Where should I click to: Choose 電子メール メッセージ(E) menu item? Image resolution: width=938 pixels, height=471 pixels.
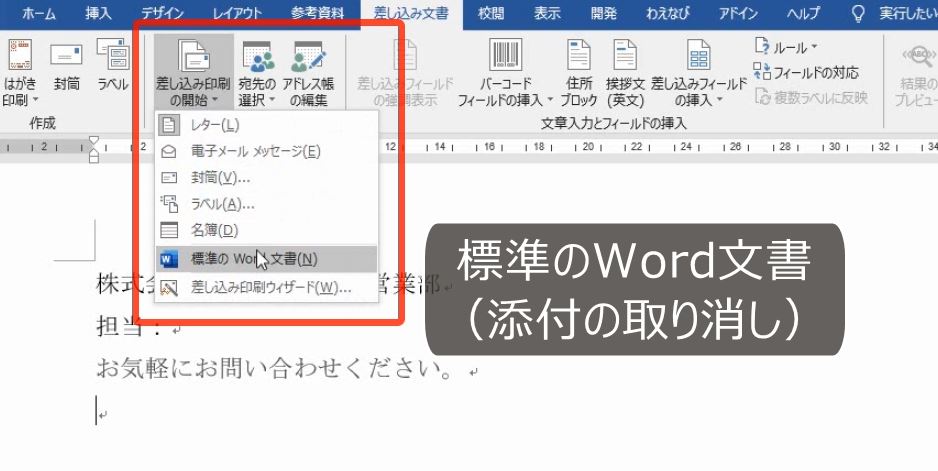pos(266,151)
